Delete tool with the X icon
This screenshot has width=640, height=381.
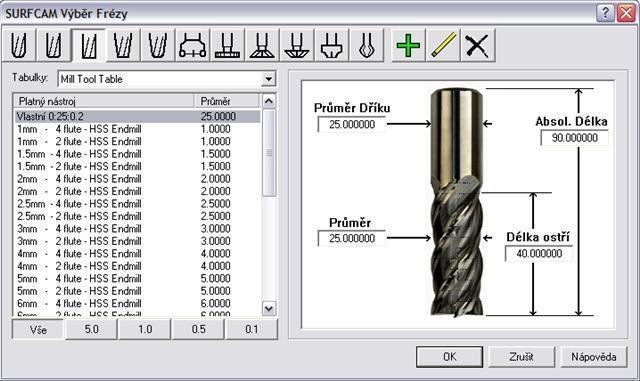(478, 45)
